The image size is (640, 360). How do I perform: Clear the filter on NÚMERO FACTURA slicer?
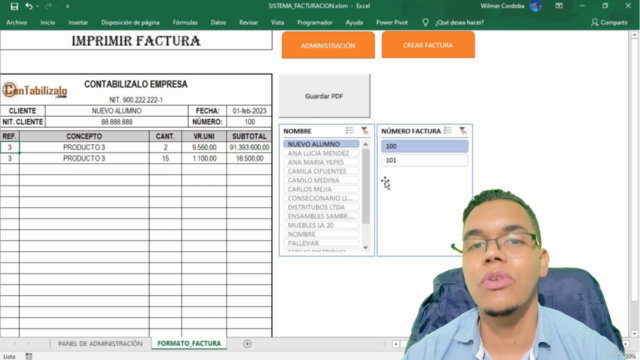(462, 131)
